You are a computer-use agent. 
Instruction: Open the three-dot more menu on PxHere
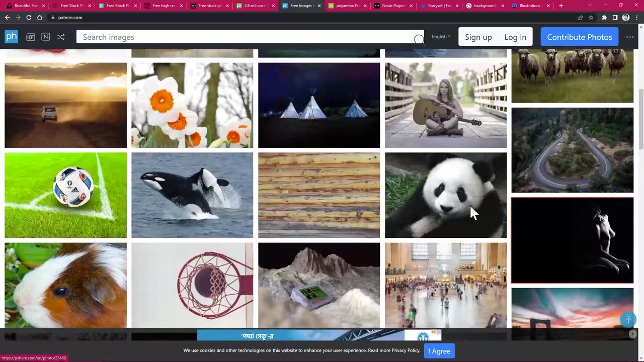click(x=630, y=37)
